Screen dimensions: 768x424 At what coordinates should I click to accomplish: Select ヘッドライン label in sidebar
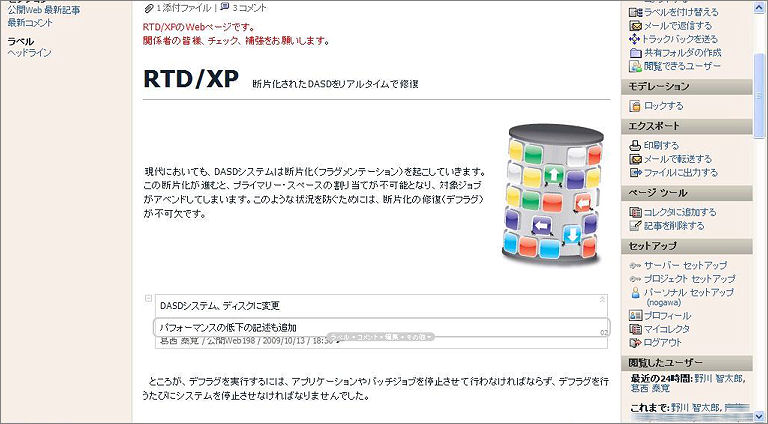[29, 52]
